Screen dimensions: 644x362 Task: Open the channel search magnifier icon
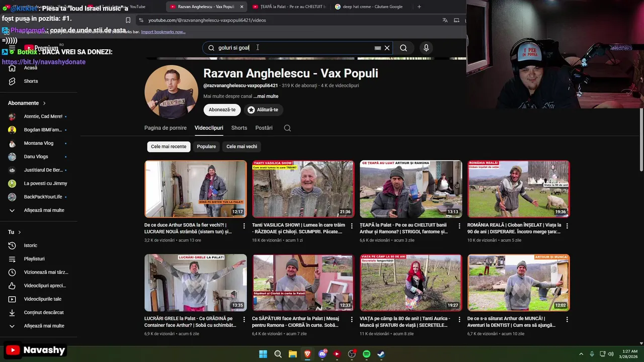click(287, 128)
